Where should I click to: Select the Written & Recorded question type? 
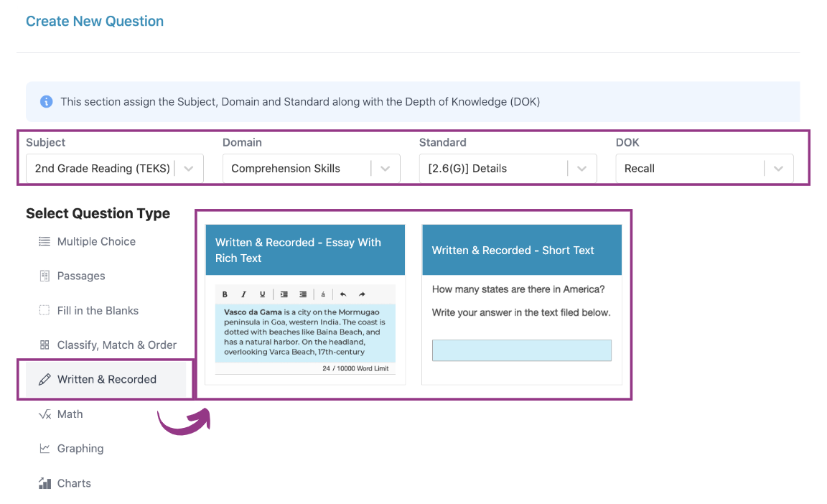coord(106,379)
